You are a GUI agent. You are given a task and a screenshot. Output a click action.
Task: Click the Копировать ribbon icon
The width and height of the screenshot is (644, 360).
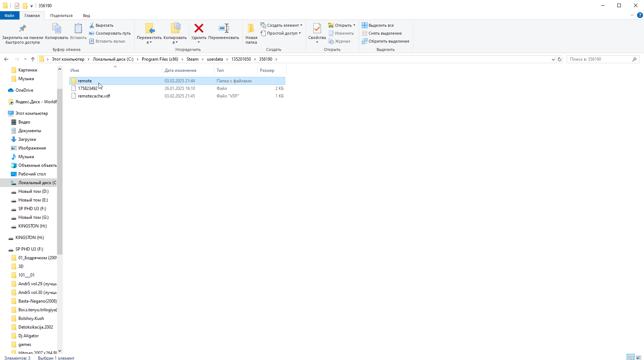[x=57, y=32]
